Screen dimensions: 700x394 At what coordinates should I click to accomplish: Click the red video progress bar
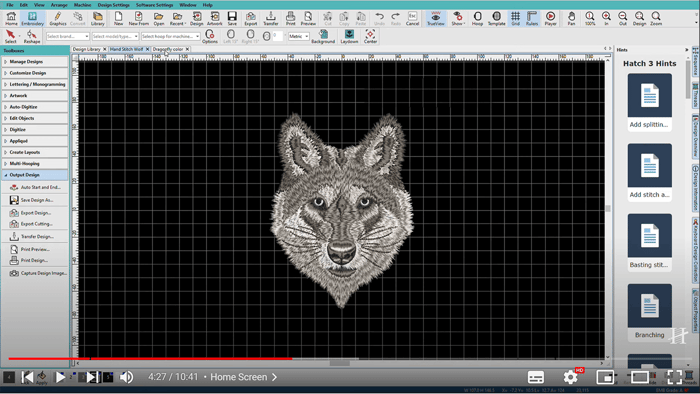pyautogui.click(x=150, y=358)
